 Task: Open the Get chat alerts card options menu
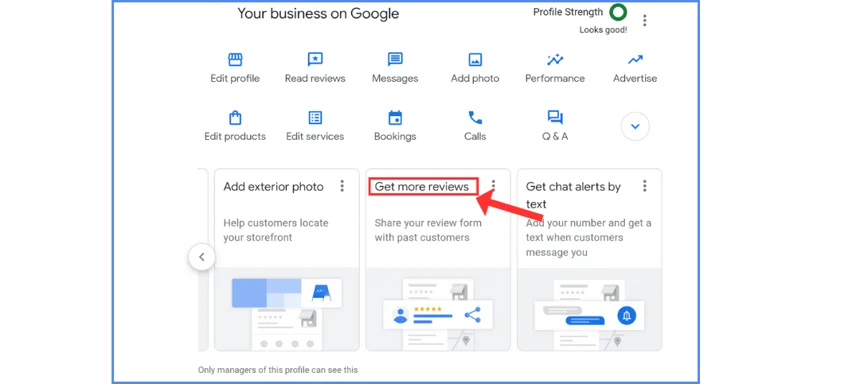click(644, 186)
